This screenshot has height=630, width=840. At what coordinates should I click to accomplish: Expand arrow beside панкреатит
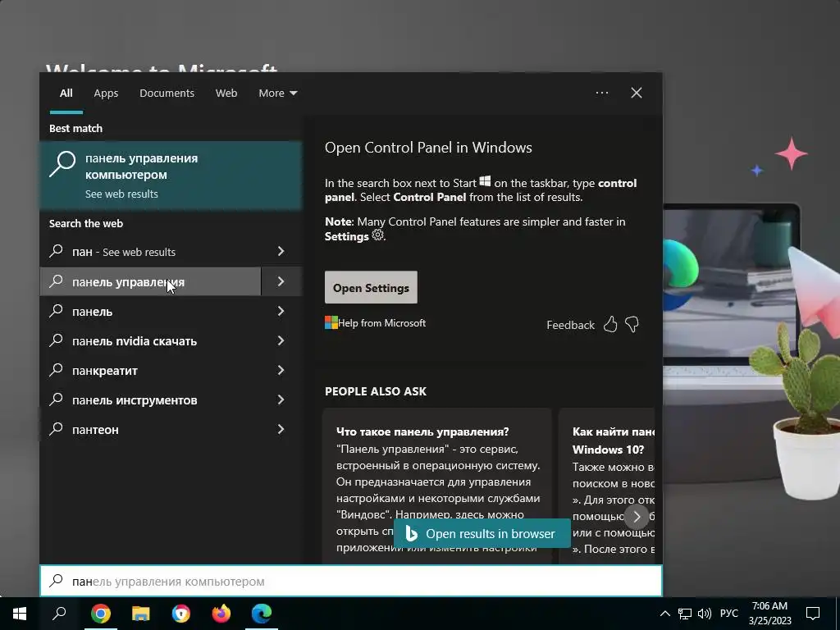pos(281,370)
